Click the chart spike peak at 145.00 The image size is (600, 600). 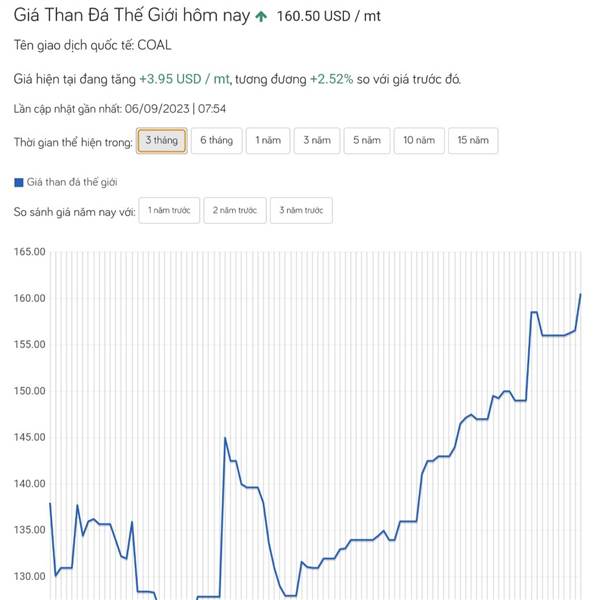pos(225,437)
